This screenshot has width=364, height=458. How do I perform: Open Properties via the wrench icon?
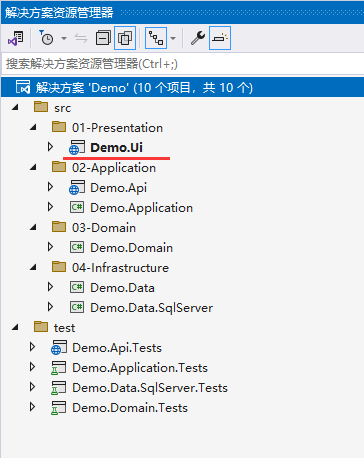click(x=198, y=38)
